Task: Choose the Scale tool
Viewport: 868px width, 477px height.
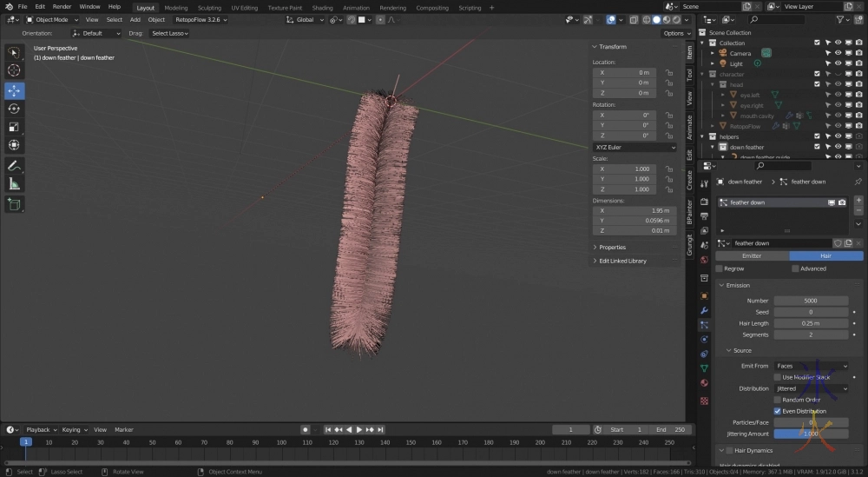Action: click(14, 127)
